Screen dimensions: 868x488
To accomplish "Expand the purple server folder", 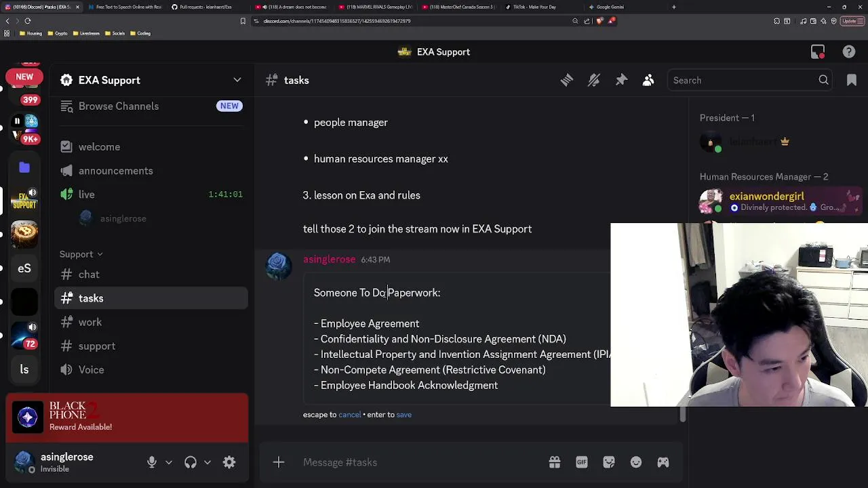I will click(24, 167).
